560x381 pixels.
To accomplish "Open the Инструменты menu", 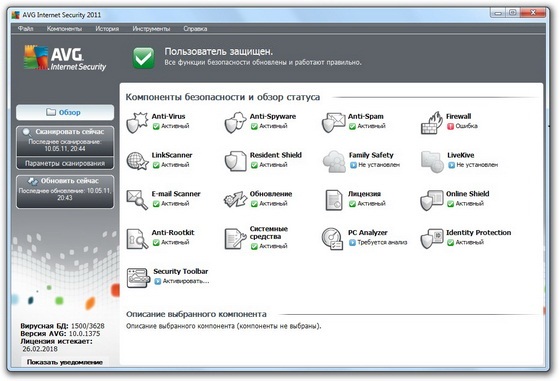I will pos(151,29).
